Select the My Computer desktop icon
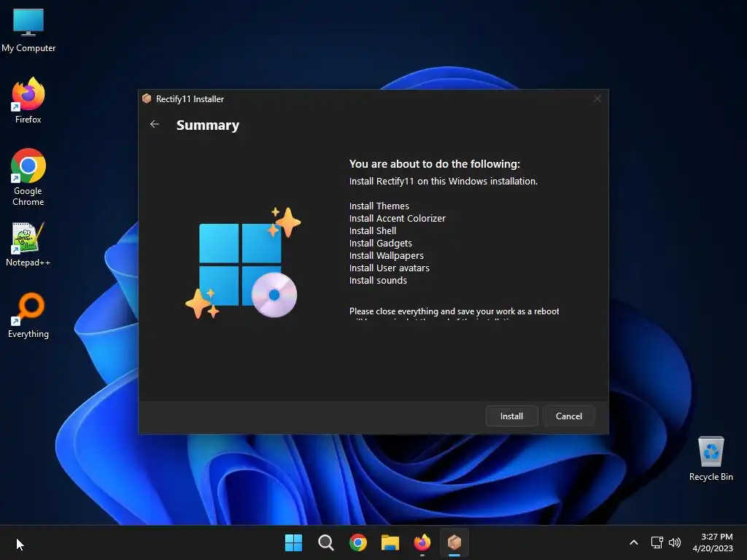This screenshot has width=747, height=560. [28, 31]
